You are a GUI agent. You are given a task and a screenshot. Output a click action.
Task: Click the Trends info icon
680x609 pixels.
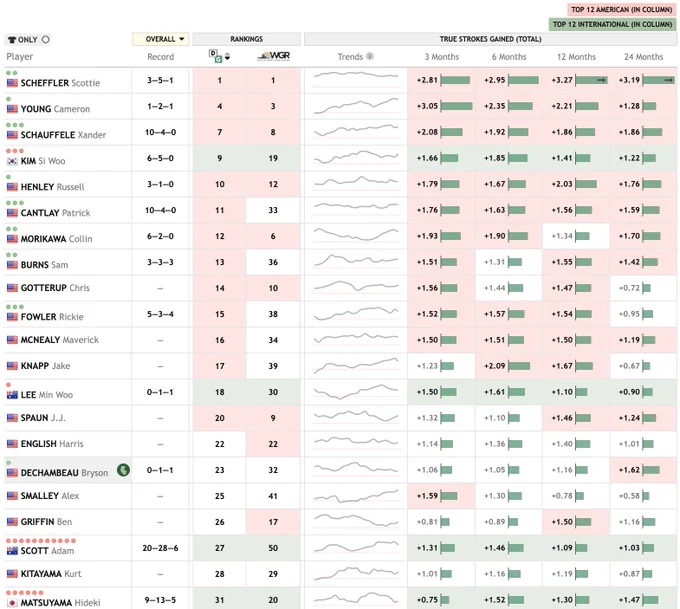point(370,56)
